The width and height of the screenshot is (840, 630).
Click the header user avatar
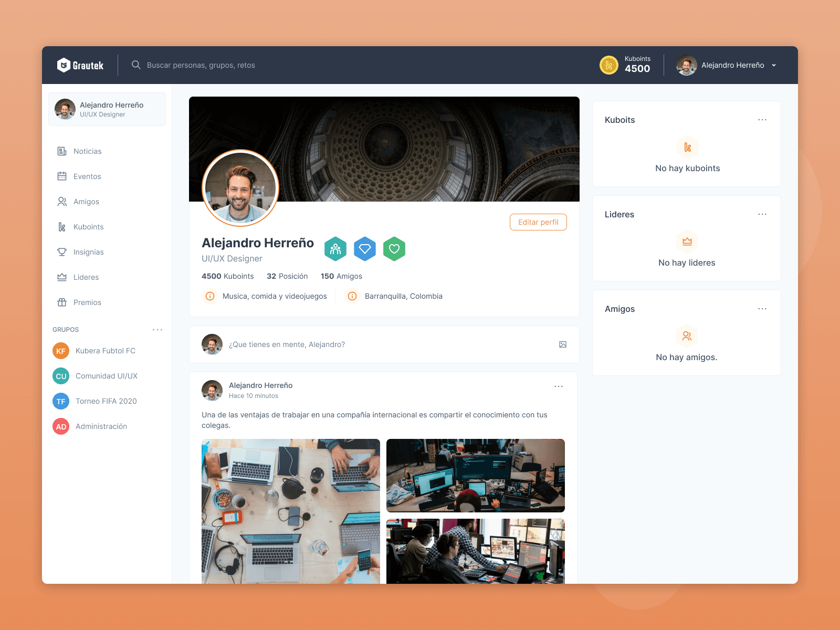(x=687, y=65)
